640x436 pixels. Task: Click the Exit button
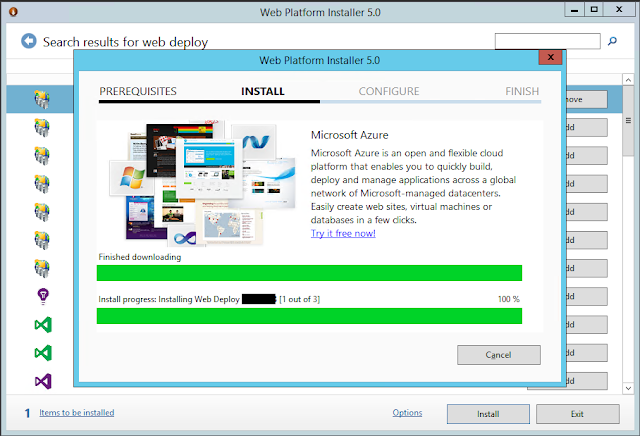[x=578, y=414]
